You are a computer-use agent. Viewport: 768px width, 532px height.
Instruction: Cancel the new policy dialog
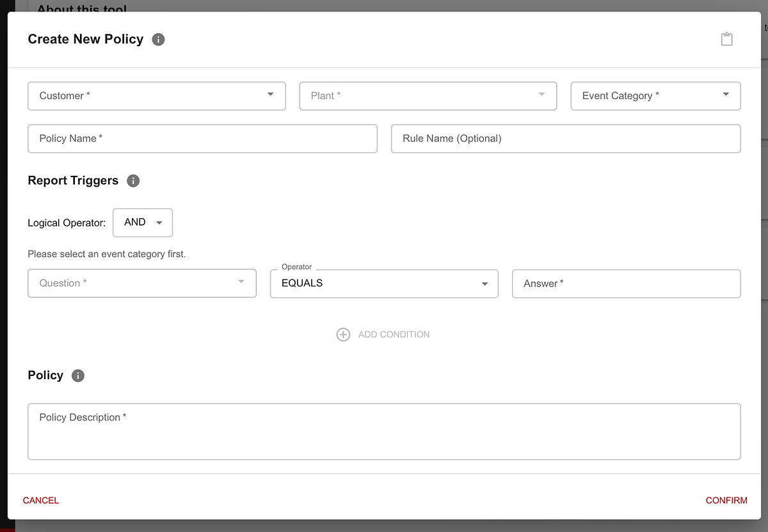[41, 500]
